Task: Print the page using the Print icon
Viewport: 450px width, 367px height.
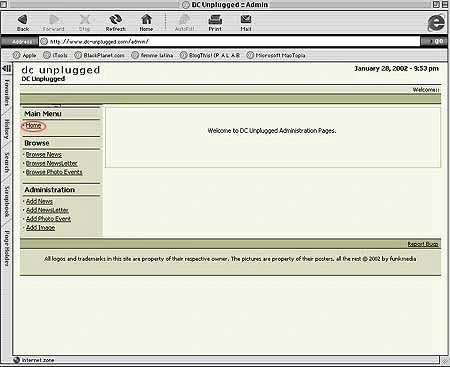Action: 215,23
